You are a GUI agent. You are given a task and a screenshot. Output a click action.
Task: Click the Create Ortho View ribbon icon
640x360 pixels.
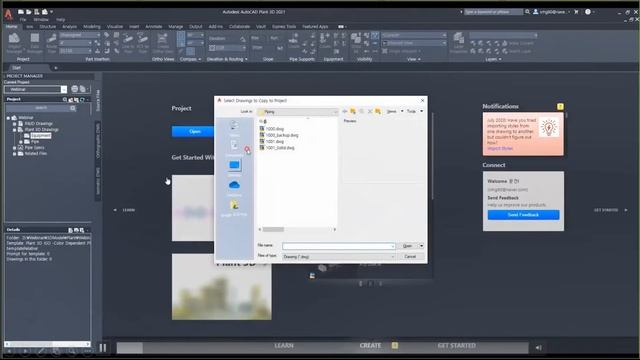click(x=163, y=43)
